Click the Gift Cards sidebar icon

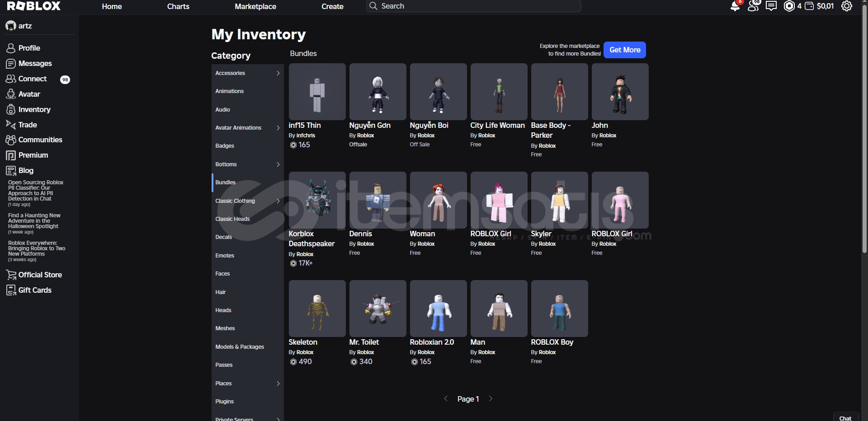coord(11,290)
